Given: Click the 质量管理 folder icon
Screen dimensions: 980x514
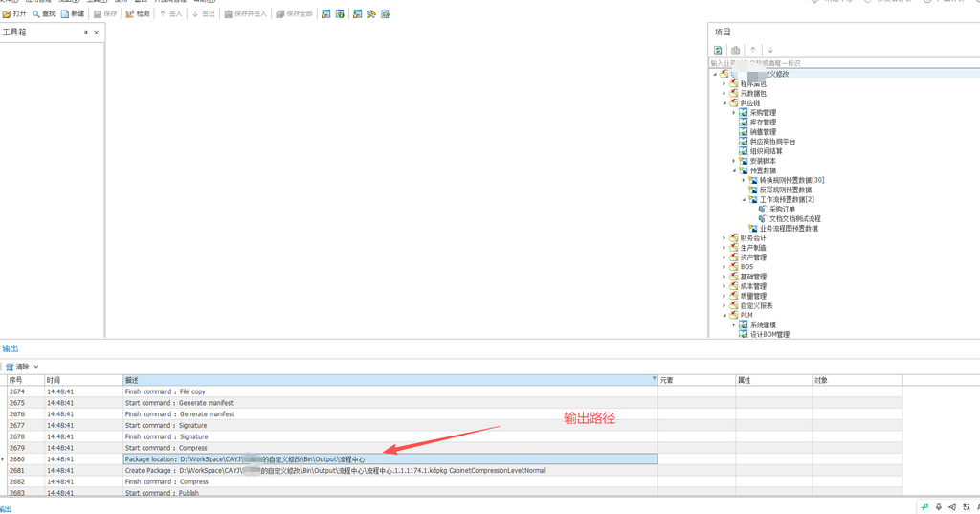Looking at the screenshot, I should [734, 296].
